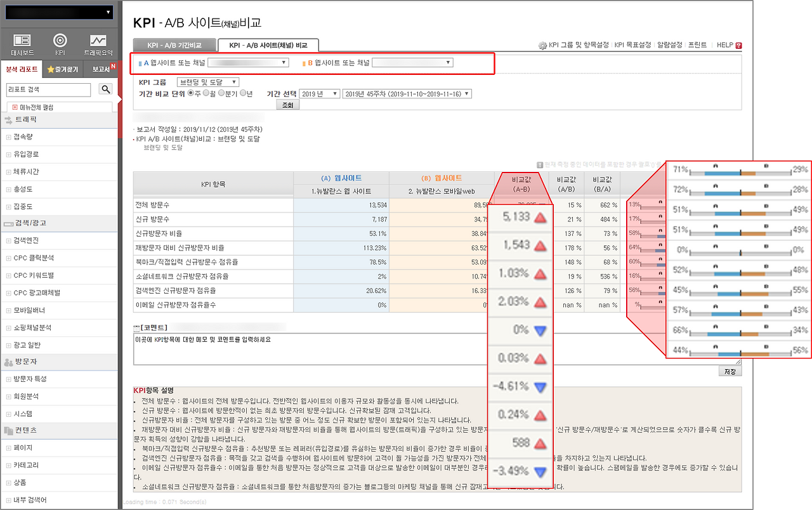Select the 주 weekly radio button
This screenshot has width=812, height=510.
coord(189,94)
